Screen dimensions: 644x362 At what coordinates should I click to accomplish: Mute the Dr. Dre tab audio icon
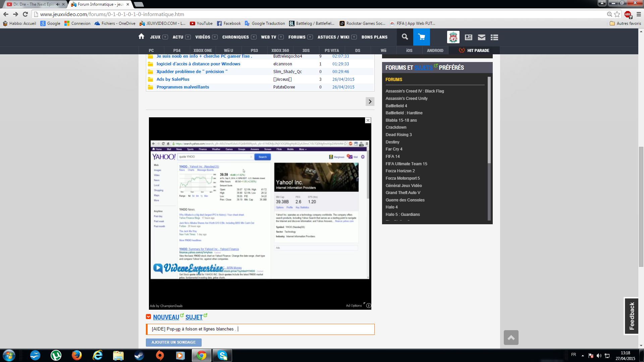tap(58, 4)
